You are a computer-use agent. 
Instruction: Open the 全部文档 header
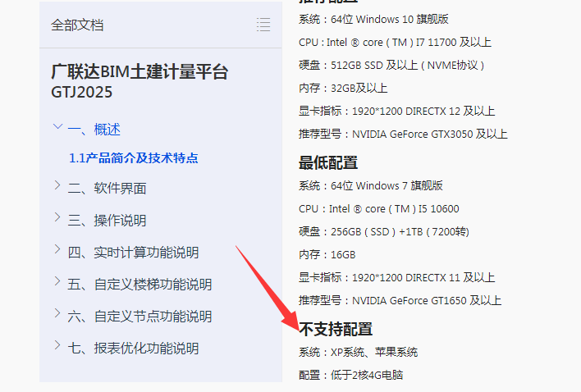click(77, 25)
